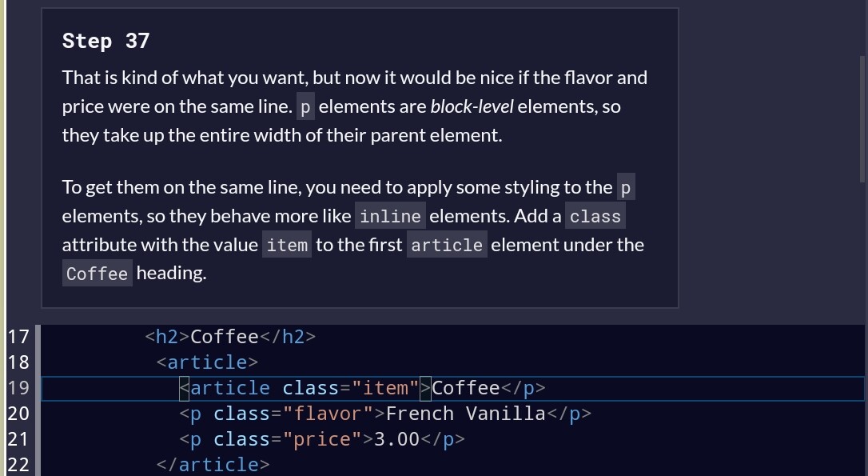Click the 'class' code snippet in instructions
868x476 pixels.
pyautogui.click(x=595, y=216)
